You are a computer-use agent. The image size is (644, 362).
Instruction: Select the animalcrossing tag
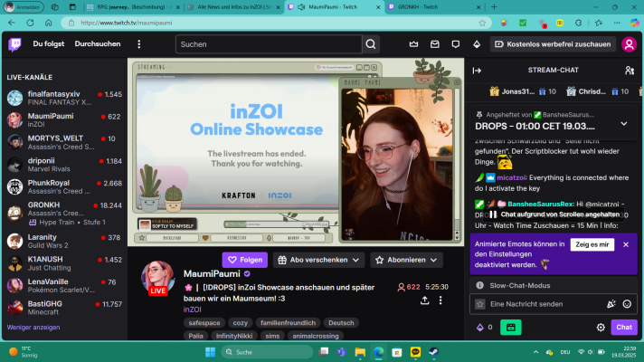(x=316, y=336)
